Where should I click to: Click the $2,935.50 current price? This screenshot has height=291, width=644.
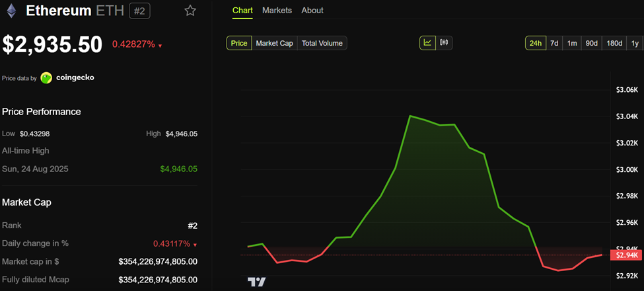point(52,45)
